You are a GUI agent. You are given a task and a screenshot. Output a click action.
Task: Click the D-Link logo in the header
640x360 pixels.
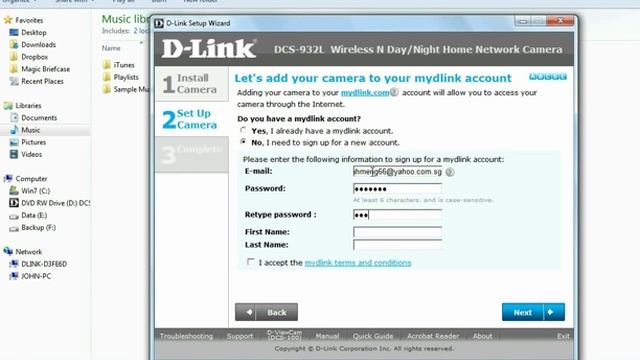tap(209, 49)
